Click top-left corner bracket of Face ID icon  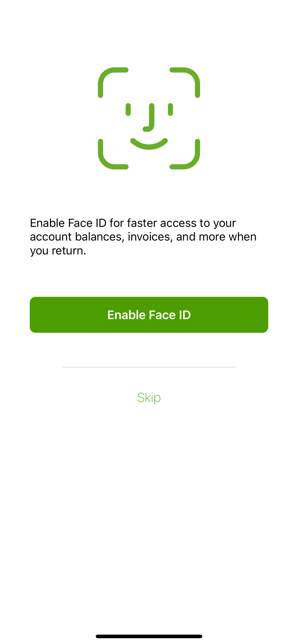[113, 82]
